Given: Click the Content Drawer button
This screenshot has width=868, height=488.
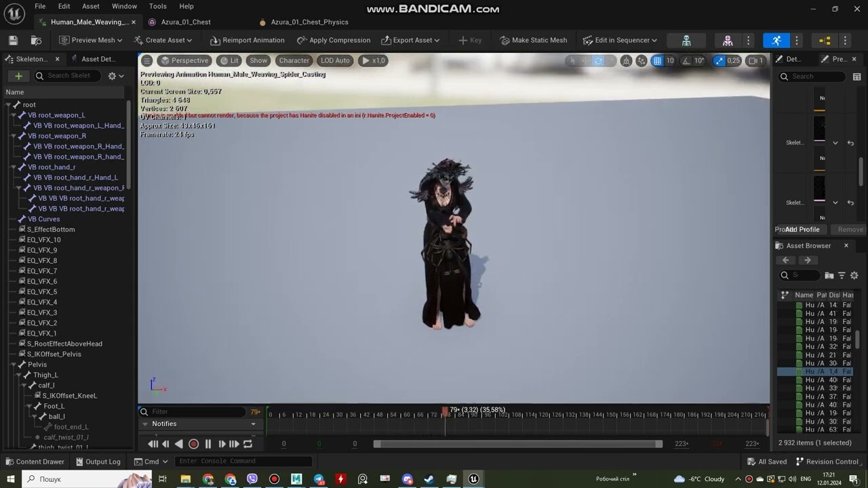Looking at the screenshot, I should click(35, 462).
